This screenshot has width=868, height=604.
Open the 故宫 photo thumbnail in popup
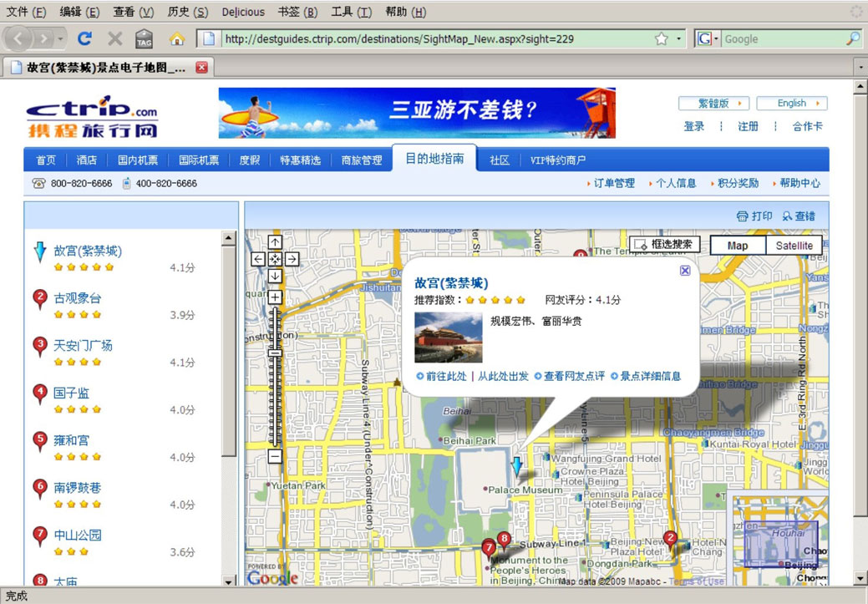pyautogui.click(x=449, y=338)
